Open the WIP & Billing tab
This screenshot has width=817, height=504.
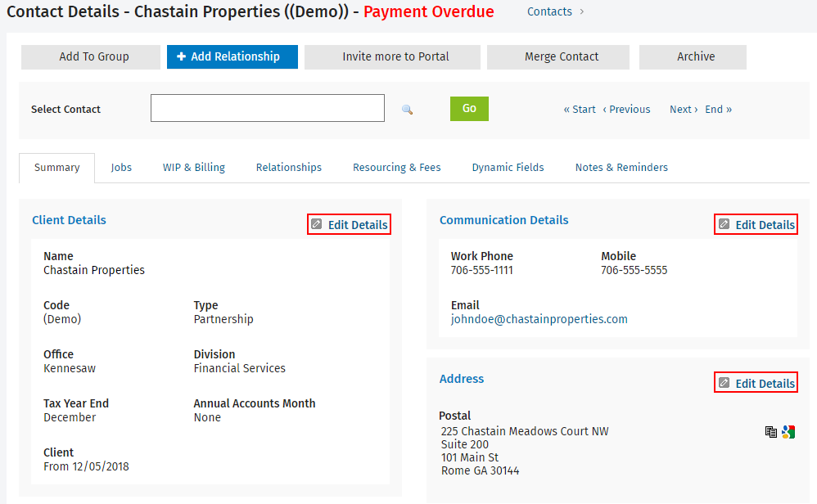point(193,167)
